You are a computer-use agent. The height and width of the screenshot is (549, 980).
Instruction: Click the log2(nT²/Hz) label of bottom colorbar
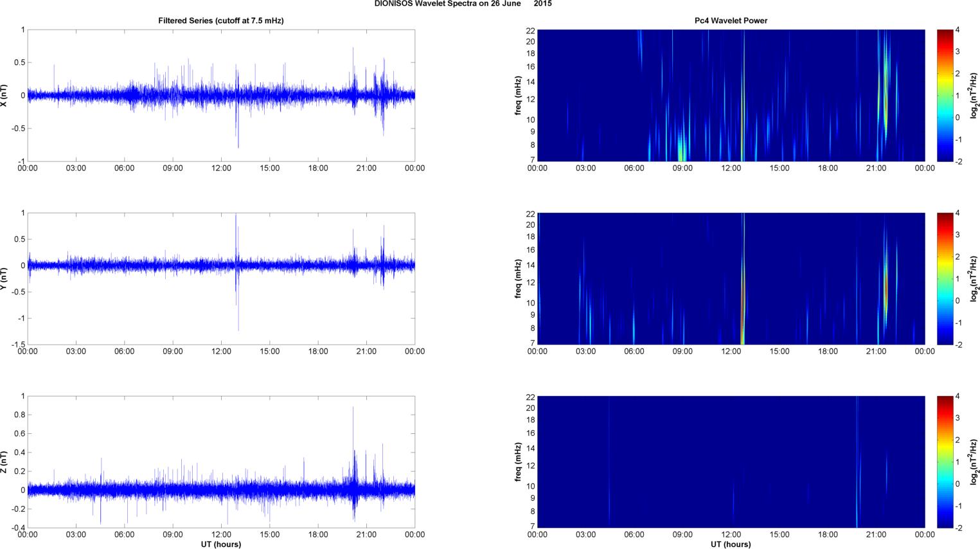pyautogui.click(x=974, y=462)
